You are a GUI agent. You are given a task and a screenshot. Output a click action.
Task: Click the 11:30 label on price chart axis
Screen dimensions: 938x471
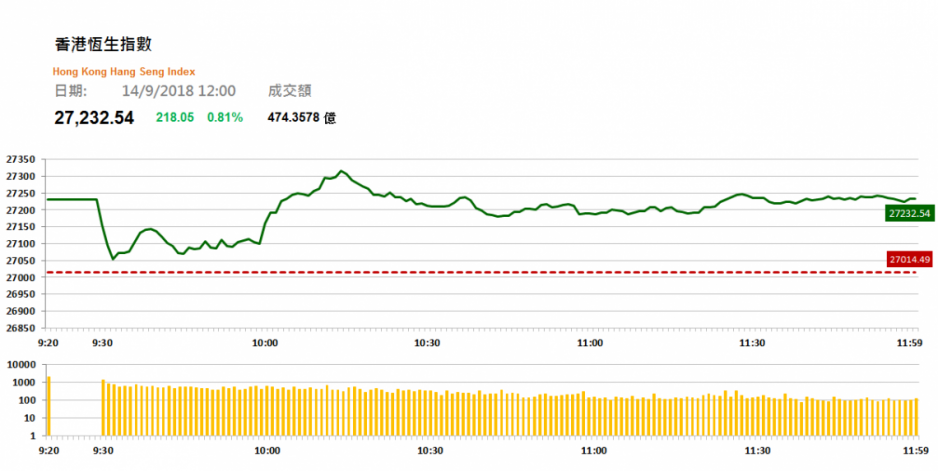[753, 343]
